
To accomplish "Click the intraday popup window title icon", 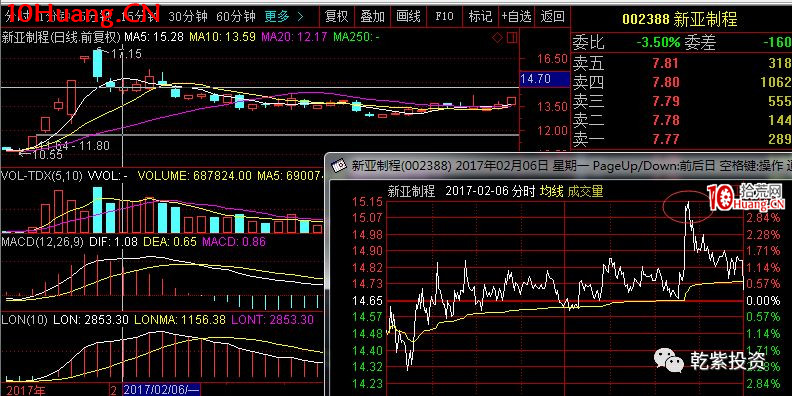I will tap(340, 165).
